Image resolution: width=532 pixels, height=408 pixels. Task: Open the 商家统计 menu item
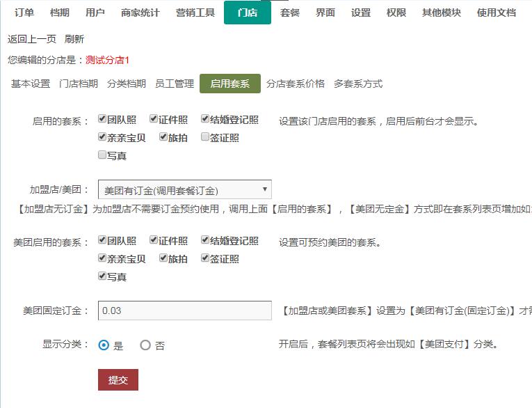tap(140, 13)
